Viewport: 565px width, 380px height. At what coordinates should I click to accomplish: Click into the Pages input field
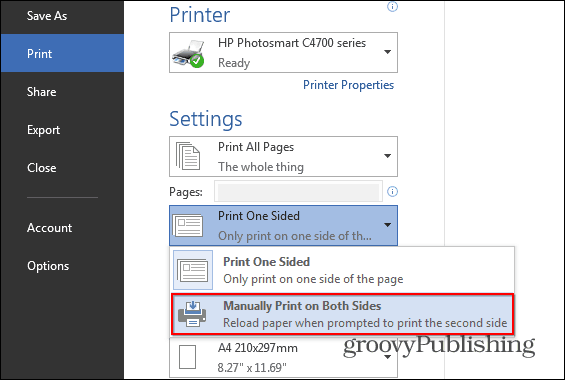(298, 191)
